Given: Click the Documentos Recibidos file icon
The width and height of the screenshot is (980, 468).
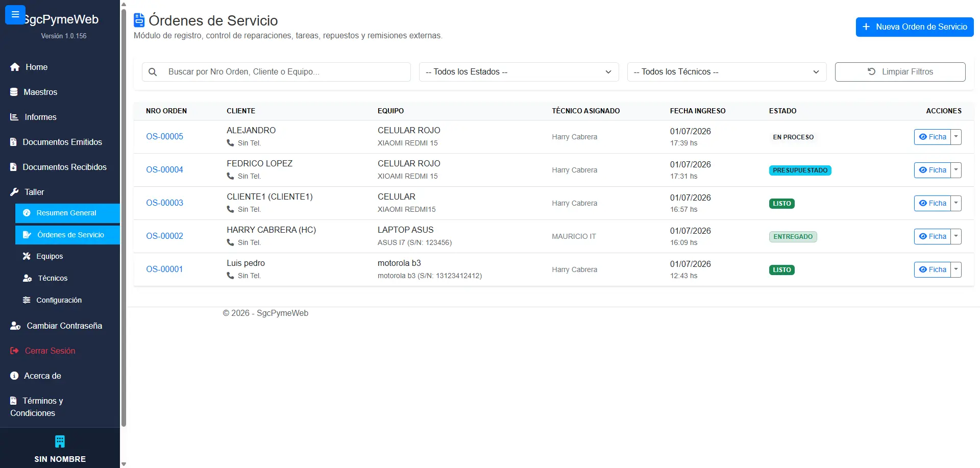Looking at the screenshot, I should pyautogui.click(x=14, y=167).
